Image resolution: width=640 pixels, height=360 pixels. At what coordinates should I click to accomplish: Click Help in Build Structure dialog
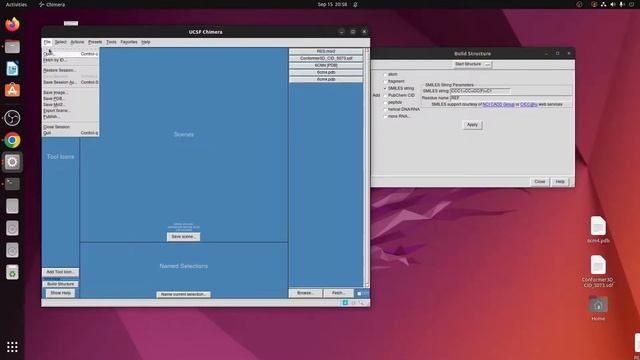560,182
